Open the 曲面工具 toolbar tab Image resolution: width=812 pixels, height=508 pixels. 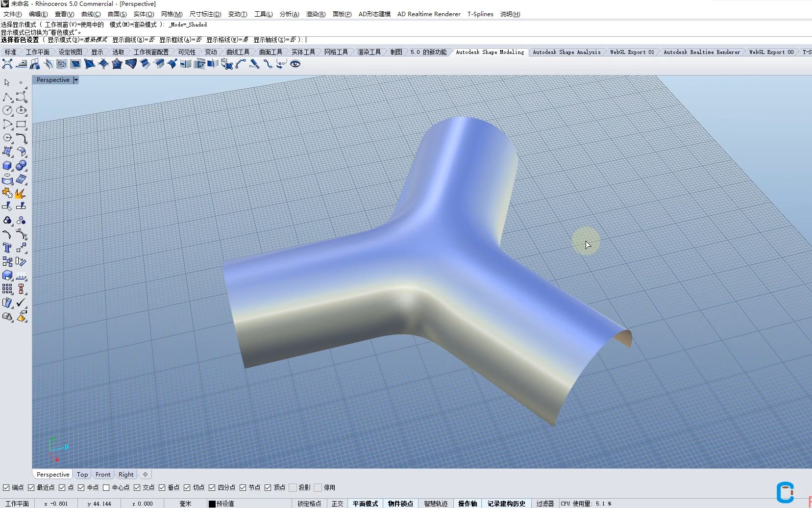pos(271,52)
